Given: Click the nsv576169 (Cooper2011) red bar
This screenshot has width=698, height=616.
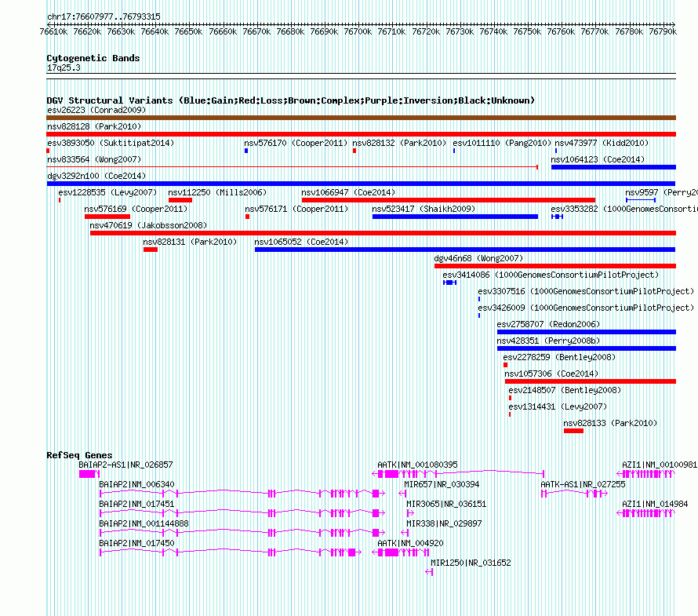Looking at the screenshot, I should click(x=107, y=217).
